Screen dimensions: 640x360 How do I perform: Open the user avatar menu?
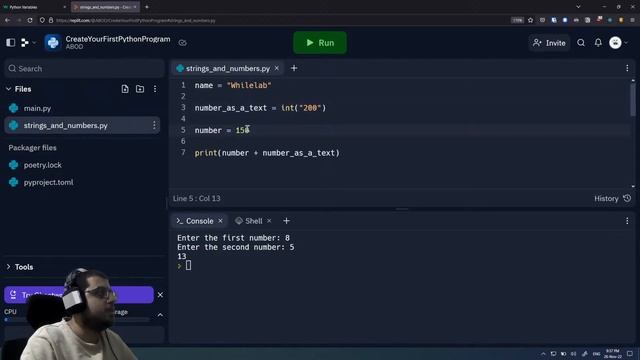616,42
